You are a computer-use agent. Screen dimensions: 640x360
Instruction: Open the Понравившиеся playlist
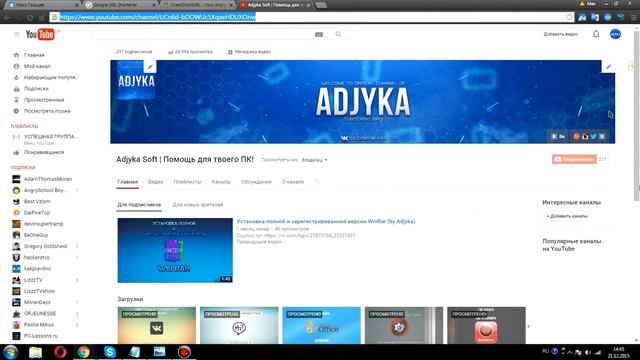coord(44,152)
